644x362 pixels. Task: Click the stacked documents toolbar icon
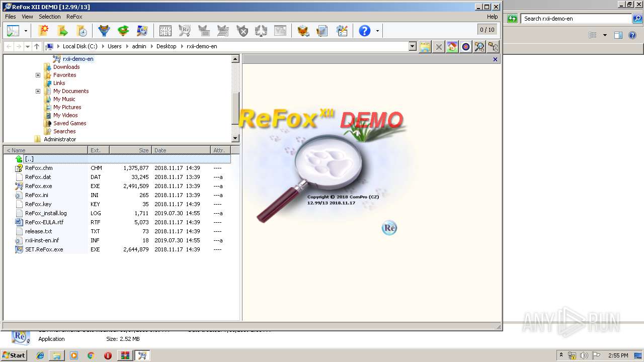point(322,31)
